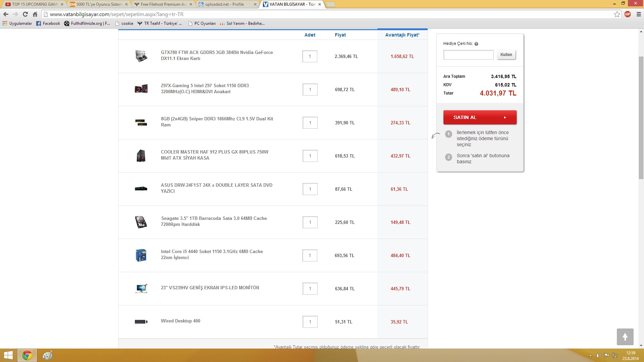
Task: Open the Windows Start button
Action: pyautogui.click(x=8, y=355)
